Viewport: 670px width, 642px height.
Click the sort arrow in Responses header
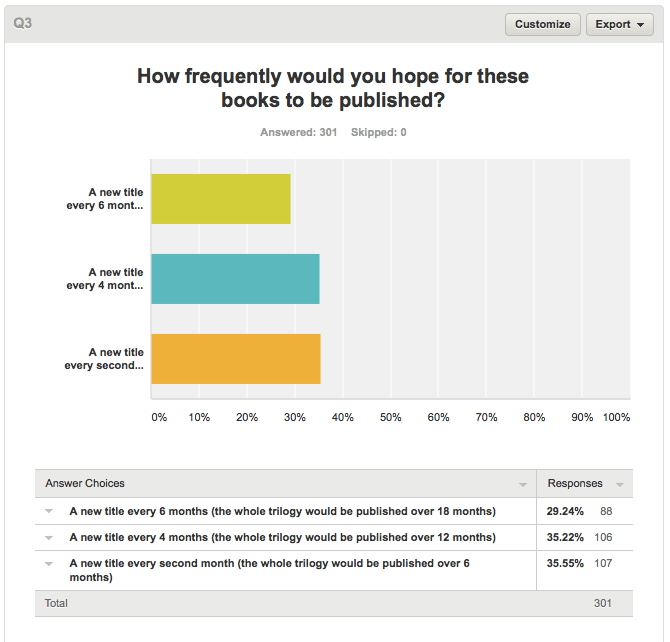click(x=620, y=485)
